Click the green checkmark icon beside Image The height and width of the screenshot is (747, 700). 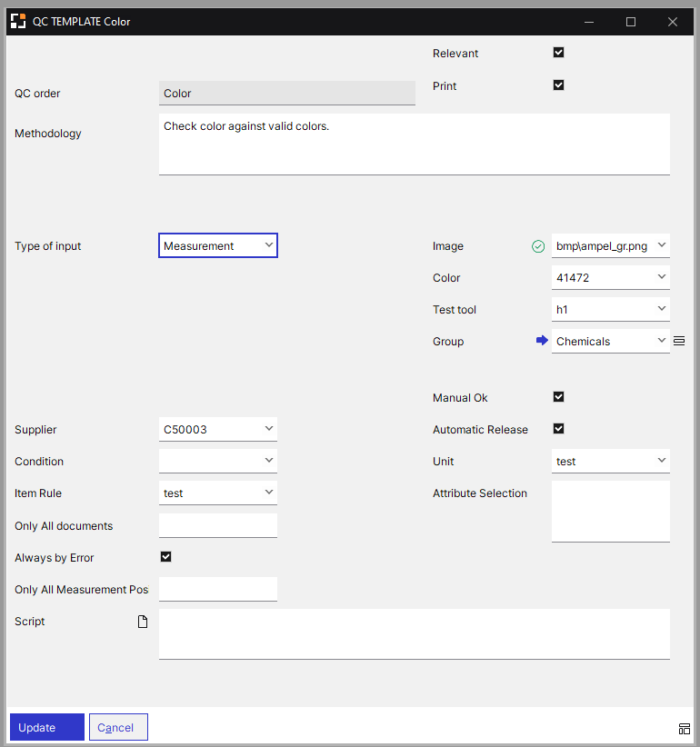pos(538,246)
